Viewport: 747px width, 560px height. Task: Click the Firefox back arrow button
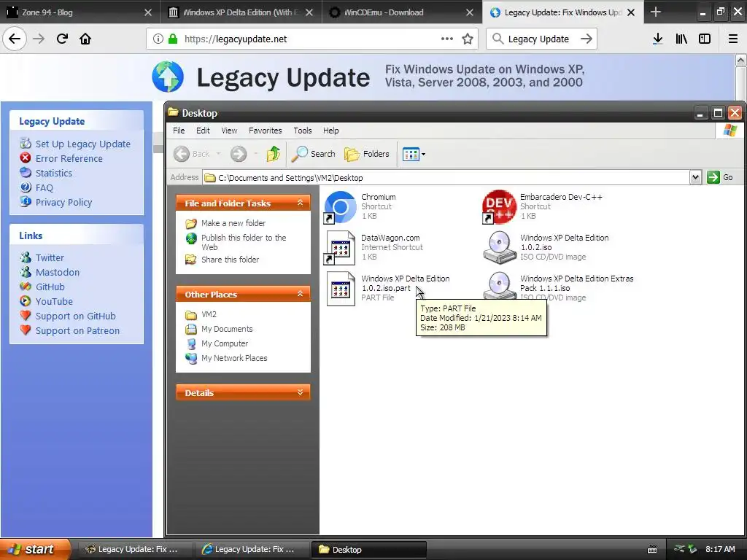15,39
